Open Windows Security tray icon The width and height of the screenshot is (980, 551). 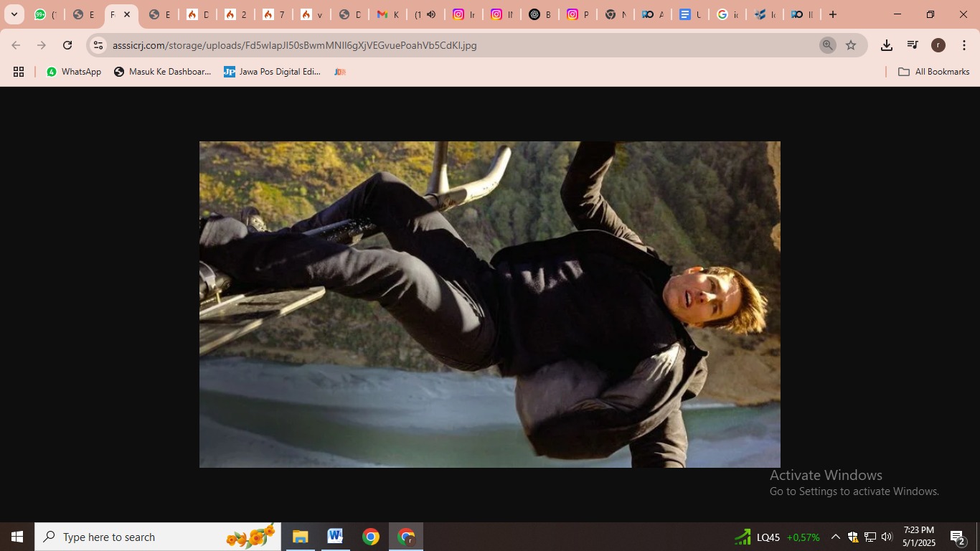click(x=852, y=537)
